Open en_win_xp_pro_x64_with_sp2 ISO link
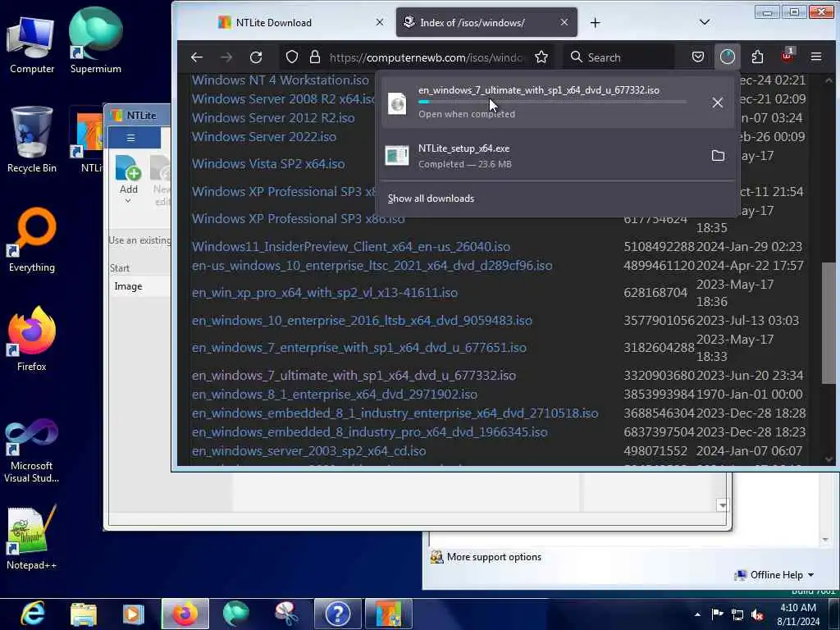Screen dimensions: 840x630 [325, 293]
